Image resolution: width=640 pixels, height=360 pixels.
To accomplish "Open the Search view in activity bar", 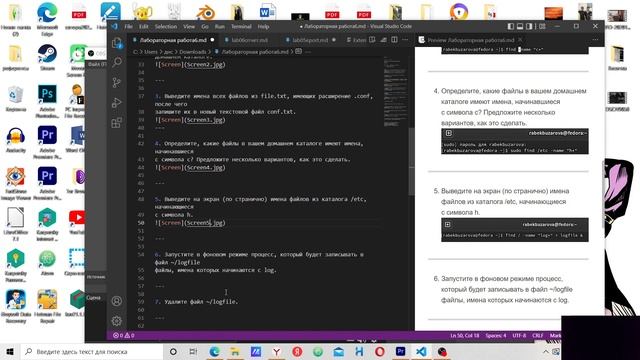I will 117,62.
